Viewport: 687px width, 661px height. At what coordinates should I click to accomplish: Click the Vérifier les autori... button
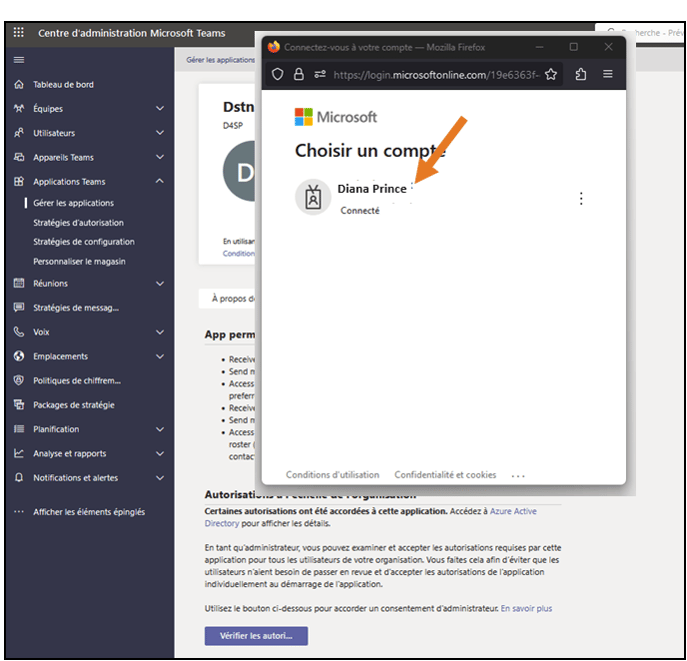[256, 636]
